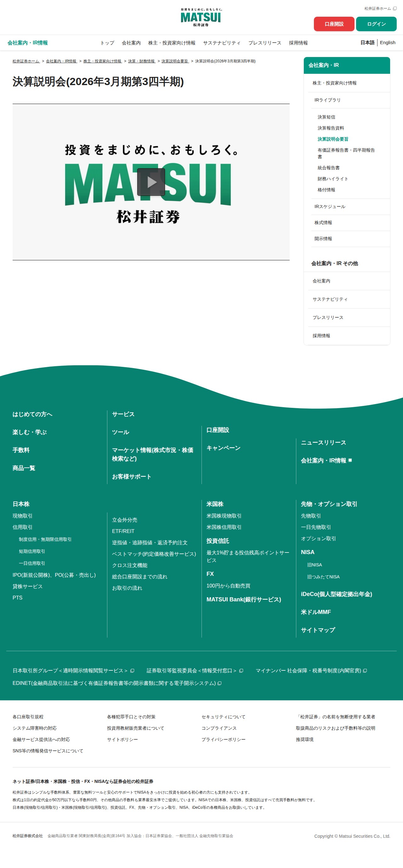Click 信用取引 footer link
Image resolution: width=403 pixels, height=868 pixels.
tap(23, 527)
